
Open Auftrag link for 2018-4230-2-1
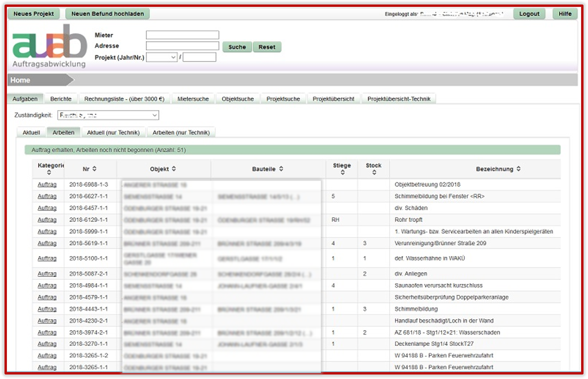pos(47,322)
